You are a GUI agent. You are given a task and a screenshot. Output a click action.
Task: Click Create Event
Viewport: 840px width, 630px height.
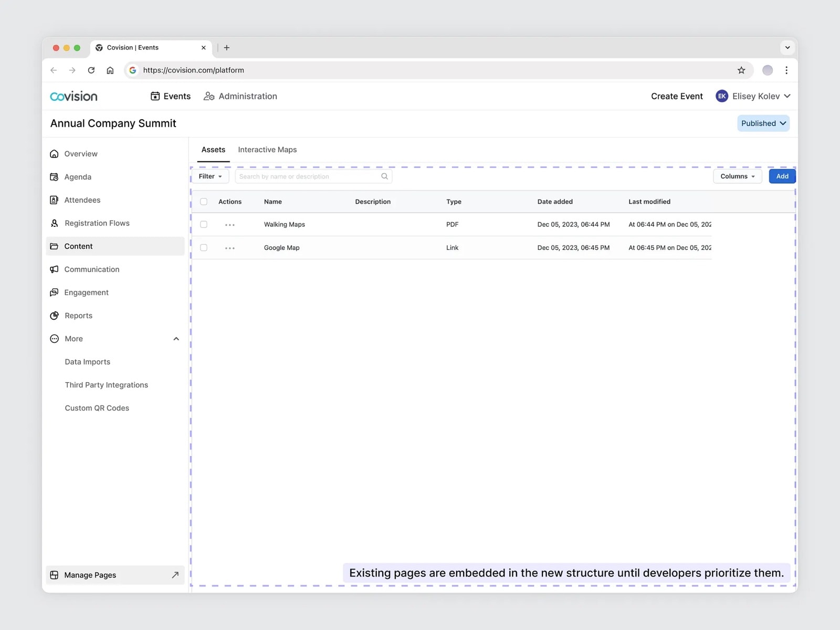[x=677, y=96]
